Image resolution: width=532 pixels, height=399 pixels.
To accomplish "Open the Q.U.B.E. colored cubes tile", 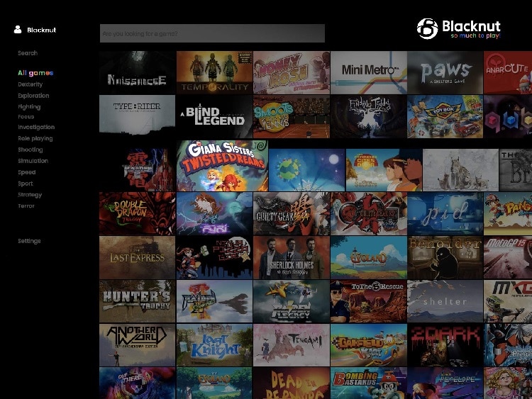I will [508, 116].
